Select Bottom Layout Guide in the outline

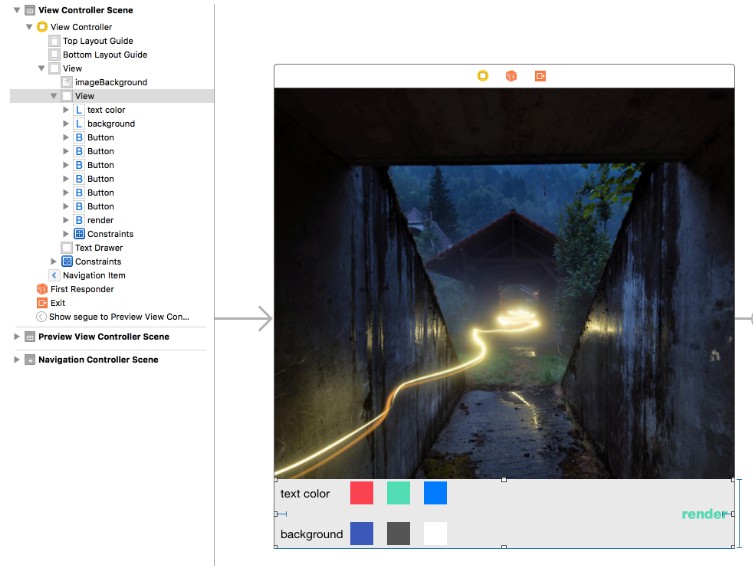point(104,55)
